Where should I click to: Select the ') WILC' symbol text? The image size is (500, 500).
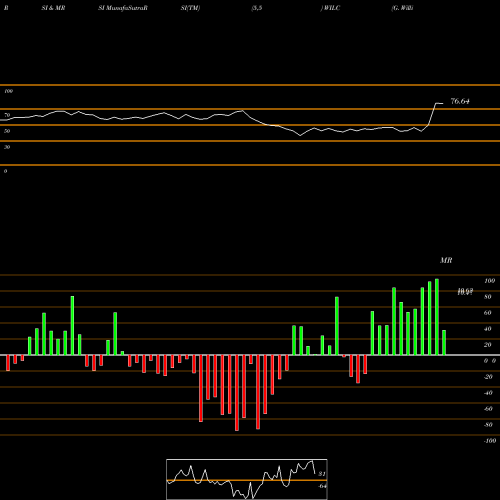[x=330, y=8]
